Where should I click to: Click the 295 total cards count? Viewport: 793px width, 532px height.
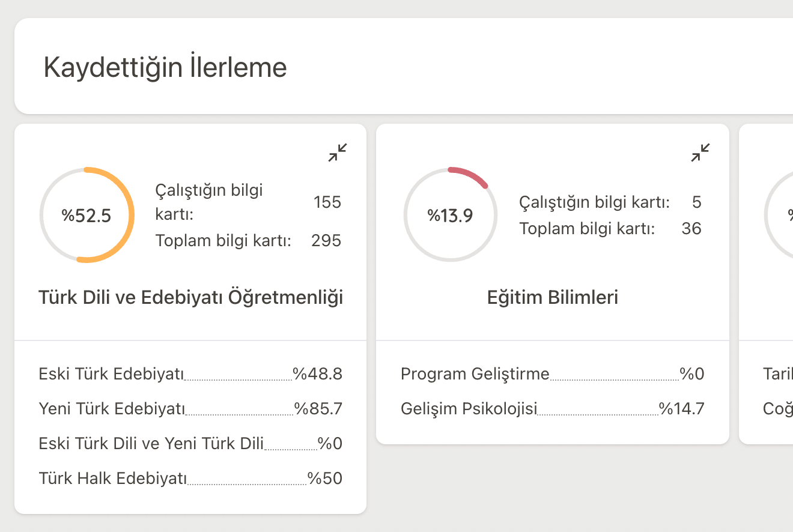pos(326,241)
